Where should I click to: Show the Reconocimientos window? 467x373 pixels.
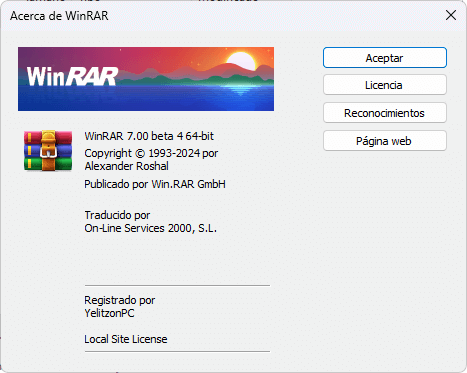point(385,113)
